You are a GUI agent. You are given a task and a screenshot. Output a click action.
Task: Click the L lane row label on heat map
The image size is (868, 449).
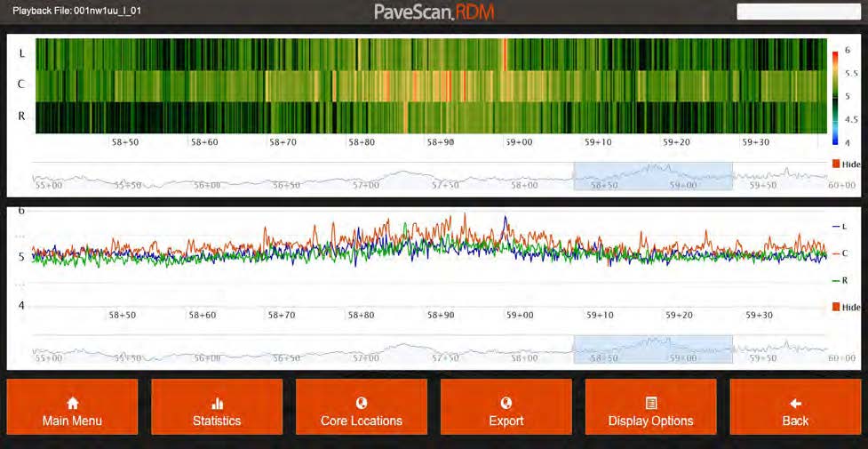click(x=20, y=53)
